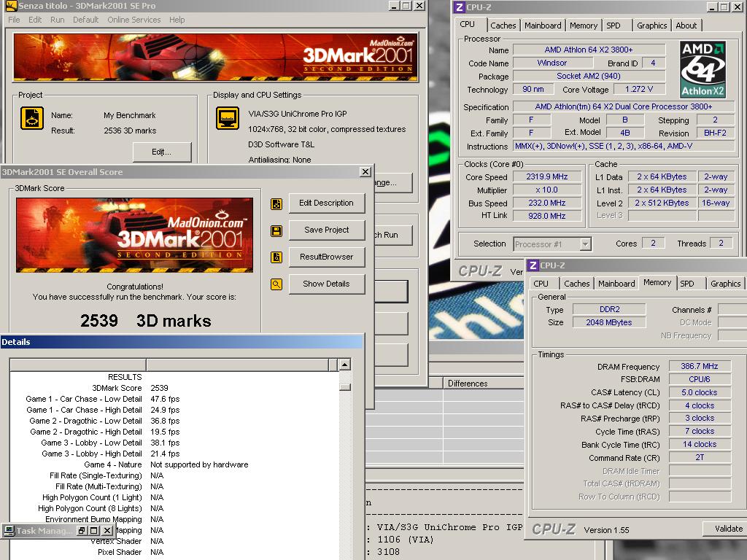The image size is (747, 560).
Task: Click the Core Voltage value 1.272 V
Action: pos(639,89)
